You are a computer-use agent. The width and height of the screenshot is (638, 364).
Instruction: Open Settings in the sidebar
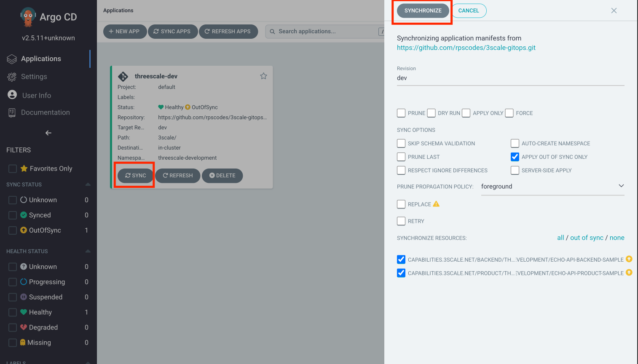[x=34, y=77]
